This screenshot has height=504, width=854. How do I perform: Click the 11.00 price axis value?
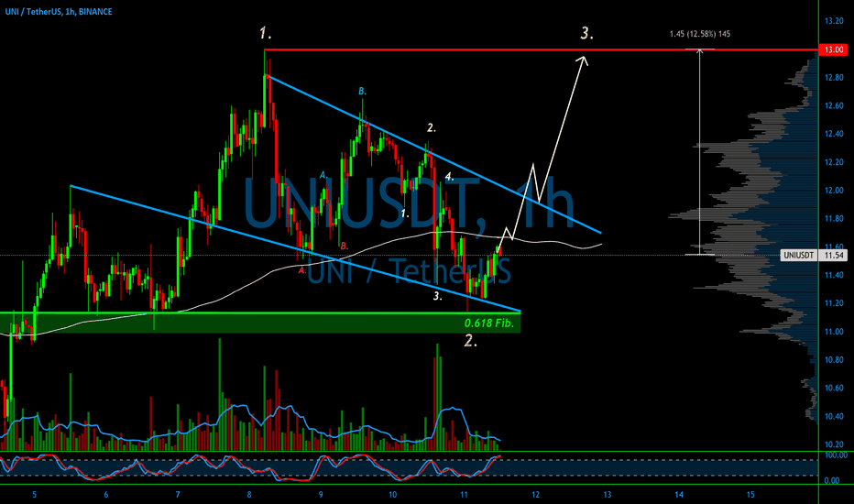coord(833,332)
